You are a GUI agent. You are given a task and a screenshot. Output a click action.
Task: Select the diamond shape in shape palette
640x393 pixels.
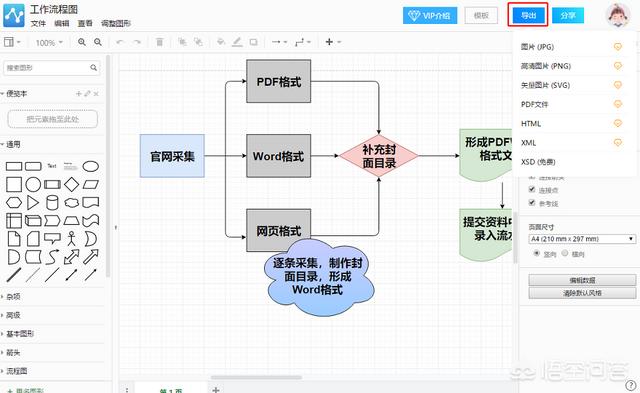pyautogui.click(x=71, y=184)
